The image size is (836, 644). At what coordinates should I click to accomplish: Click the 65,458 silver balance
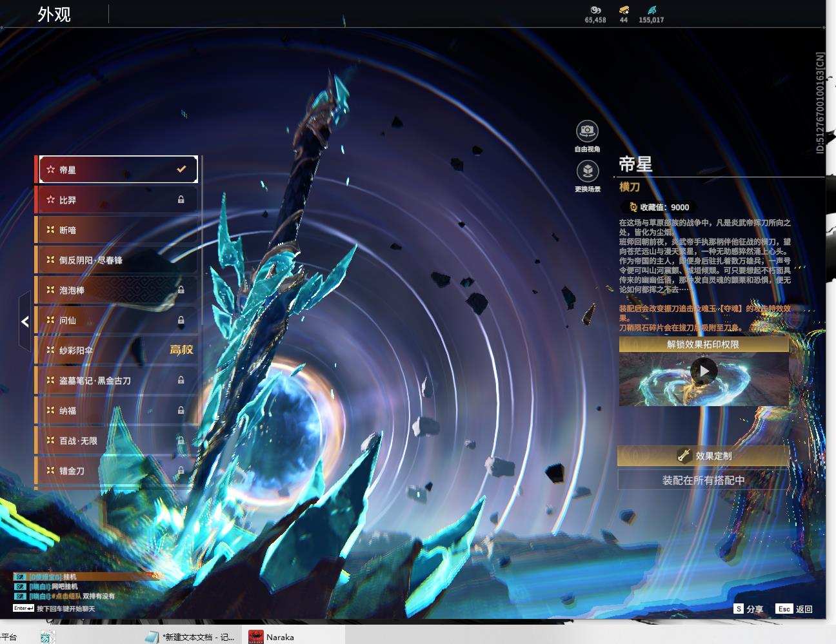(x=595, y=20)
